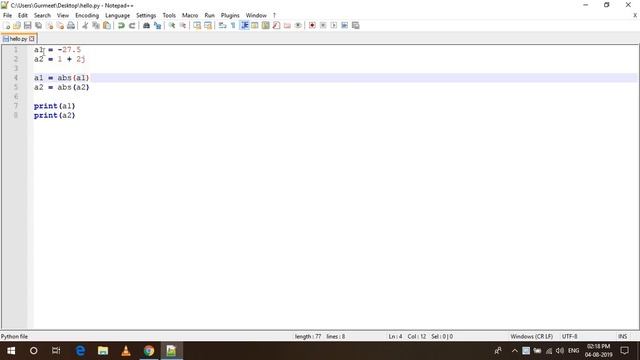Image resolution: width=640 pixels, height=360 pixels.
Task: Open the View menu
Action: coord(62,15)
